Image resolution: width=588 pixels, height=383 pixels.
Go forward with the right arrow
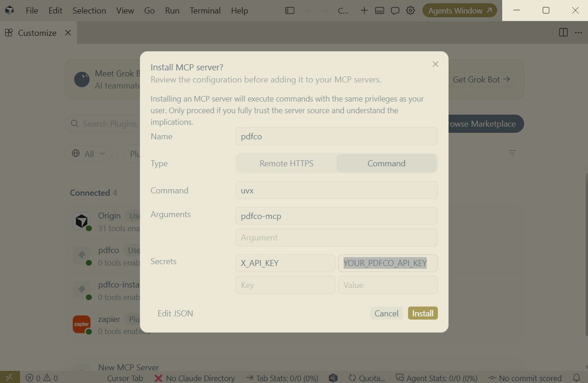coord(325,10)
